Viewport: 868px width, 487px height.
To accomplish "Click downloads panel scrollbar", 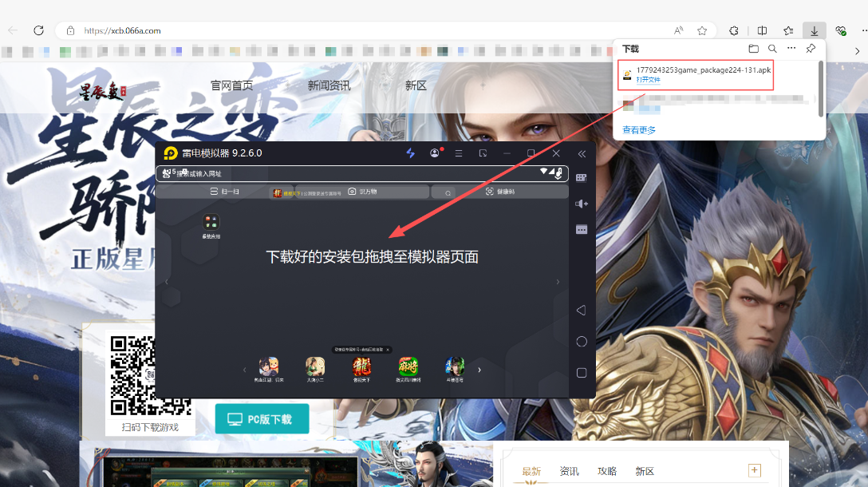I will tap(820, 89).
